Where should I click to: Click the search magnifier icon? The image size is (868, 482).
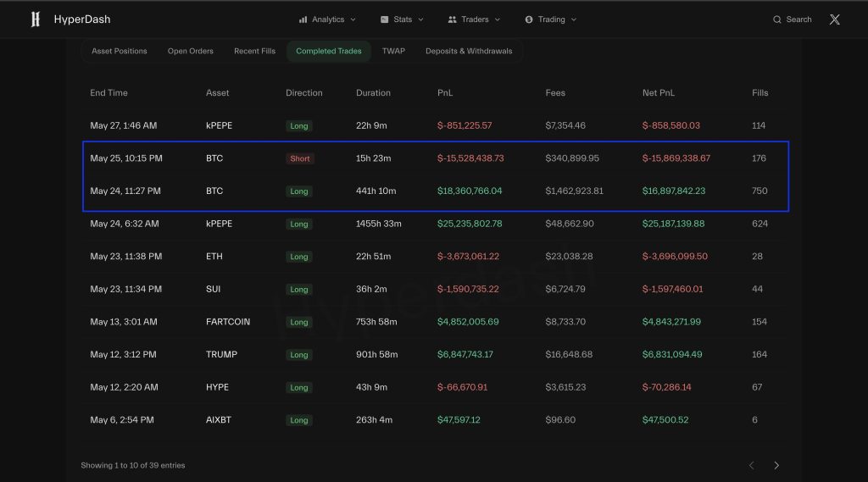pyautogui.click(x=777, y=19)
